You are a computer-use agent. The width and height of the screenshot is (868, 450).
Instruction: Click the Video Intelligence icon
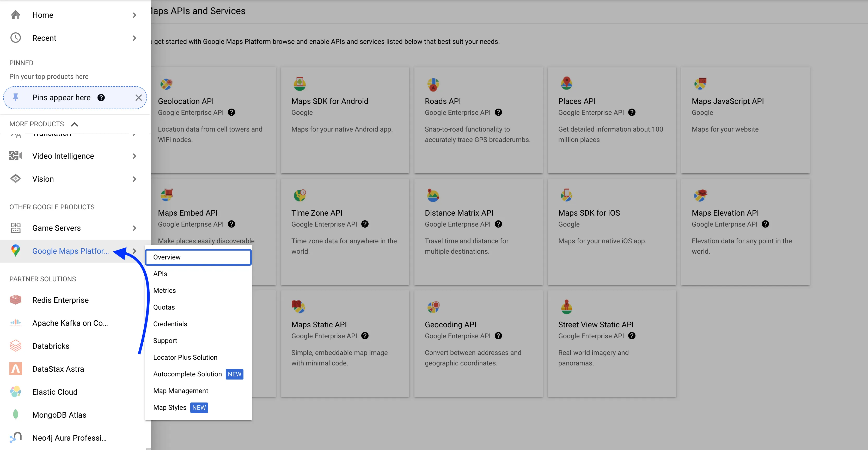coord(15,156)
